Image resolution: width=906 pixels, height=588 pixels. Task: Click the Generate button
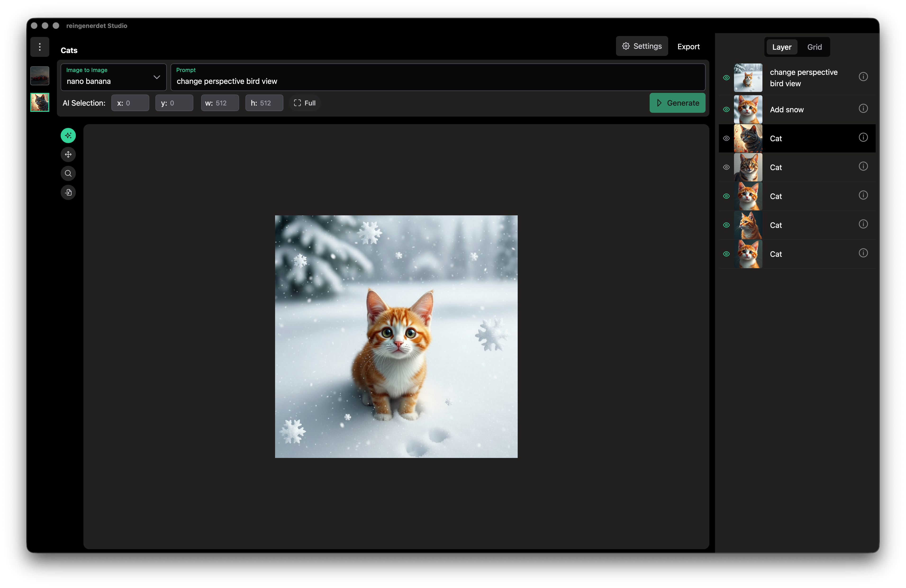click(x=677, y=103)
